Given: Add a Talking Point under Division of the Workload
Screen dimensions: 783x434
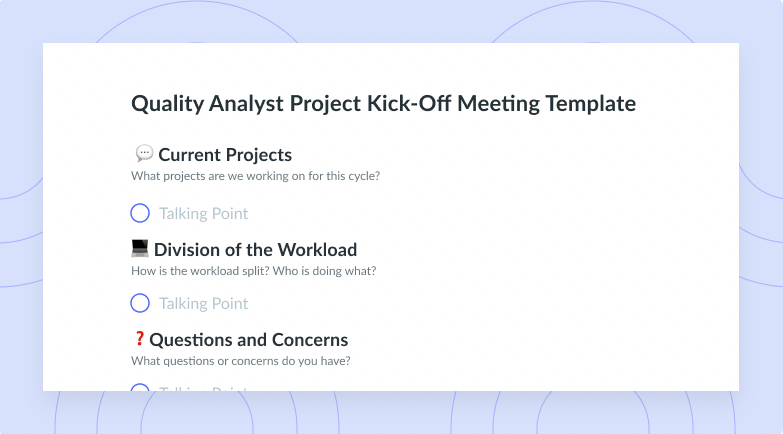Looking at the screenshot, I should pos(203,304).
